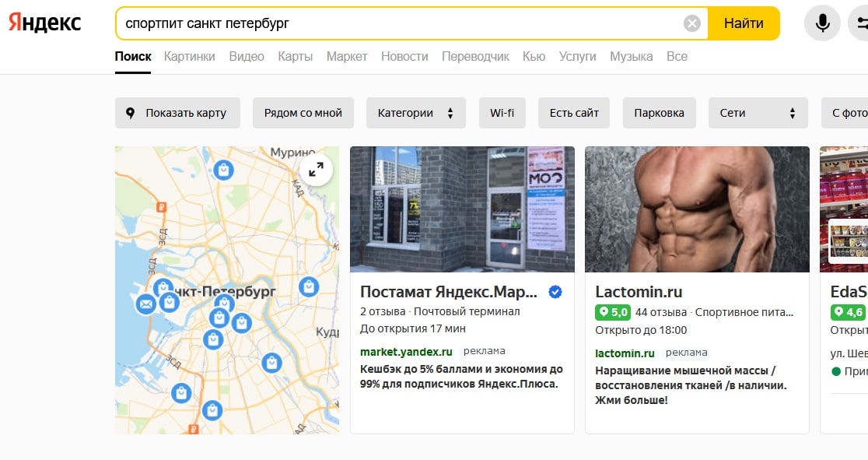Go to the Карты tab
Image resolution: width=868 pixels, height=460 pixels.
(x=295, y=57)
